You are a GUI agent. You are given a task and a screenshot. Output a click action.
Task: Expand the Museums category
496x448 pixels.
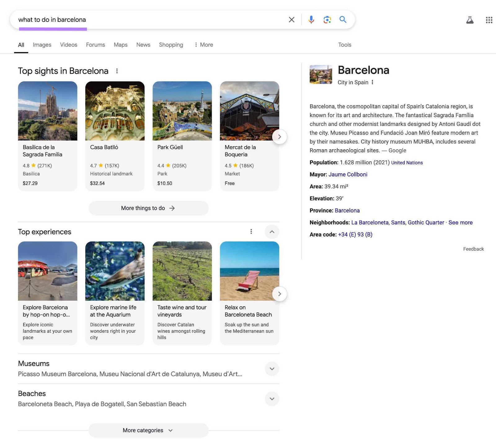(272, 369)
